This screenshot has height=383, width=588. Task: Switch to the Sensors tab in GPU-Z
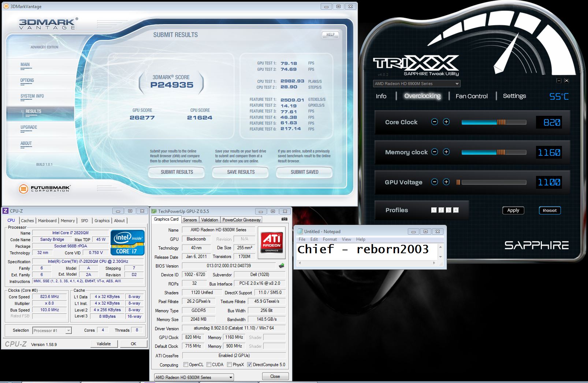coord(190,220)
